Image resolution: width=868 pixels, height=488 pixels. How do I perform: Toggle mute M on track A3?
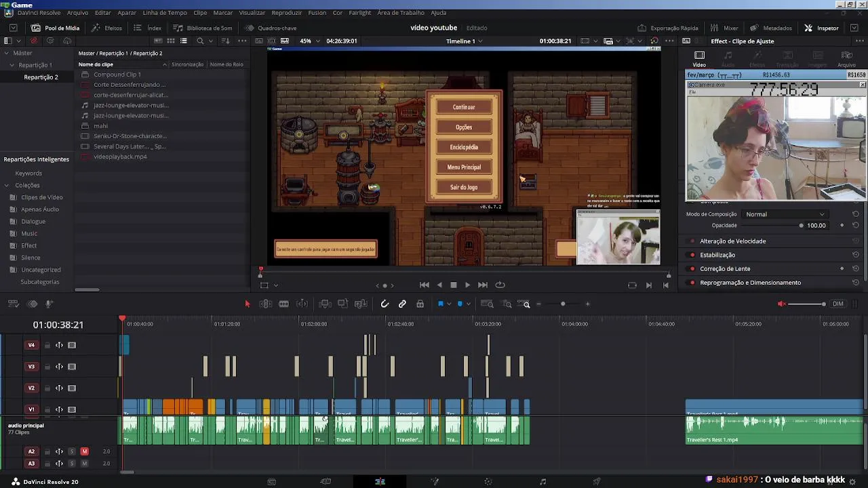pos(85,464)
